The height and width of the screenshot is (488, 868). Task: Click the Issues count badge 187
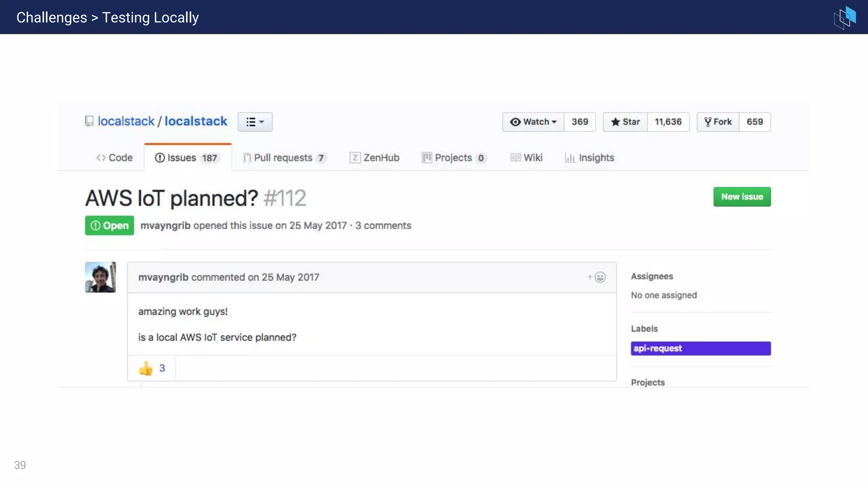[x=209, y=158]
